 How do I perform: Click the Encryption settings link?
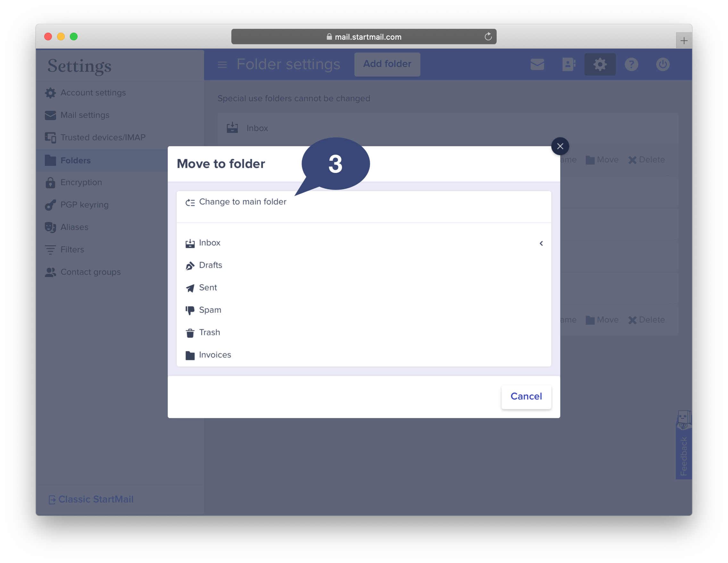pos(81,182)
